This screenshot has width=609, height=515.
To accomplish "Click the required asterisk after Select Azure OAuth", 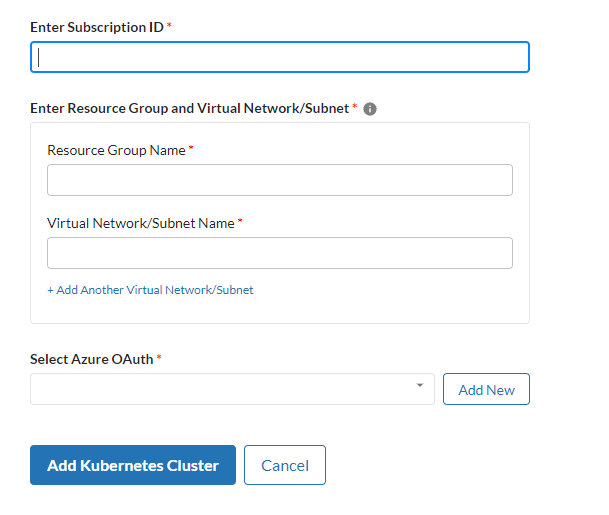I will pos(159,358).
